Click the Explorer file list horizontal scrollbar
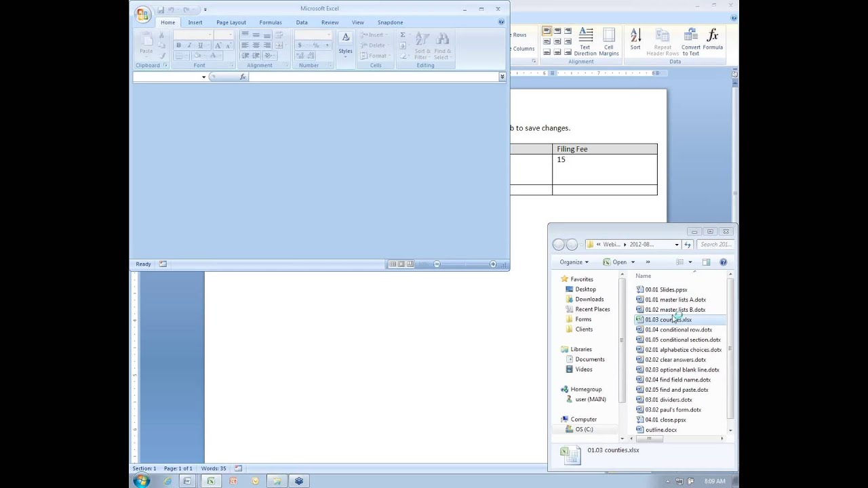Screen dimensions: 868x488 pyautogui.click(x=649, y=439)
